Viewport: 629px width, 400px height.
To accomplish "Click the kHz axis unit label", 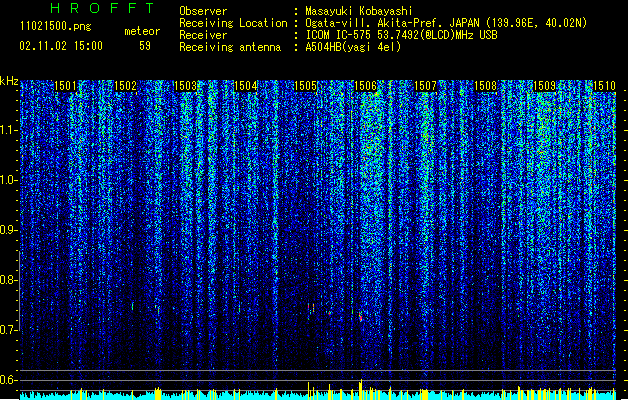I will [x=9, y=81].
